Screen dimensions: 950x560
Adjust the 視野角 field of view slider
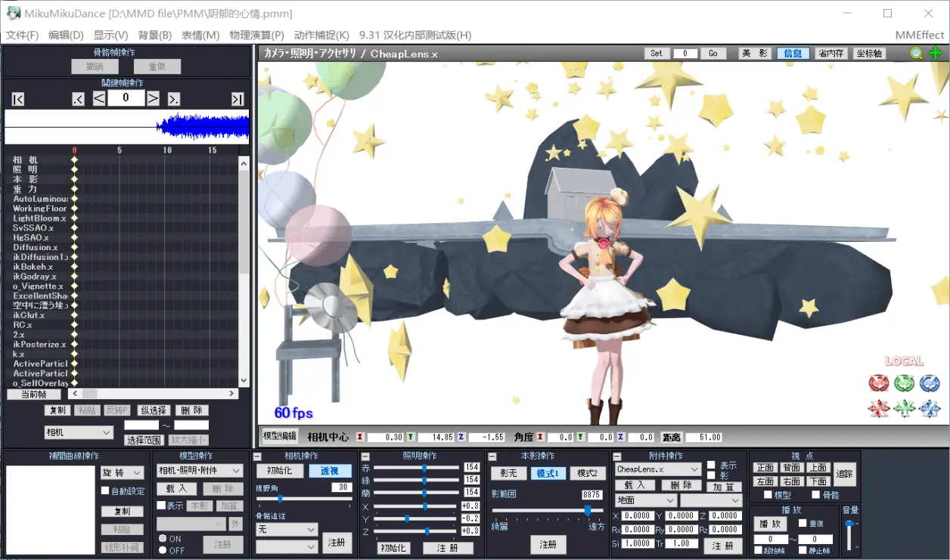pyautogui.click(x=304, y=499)
